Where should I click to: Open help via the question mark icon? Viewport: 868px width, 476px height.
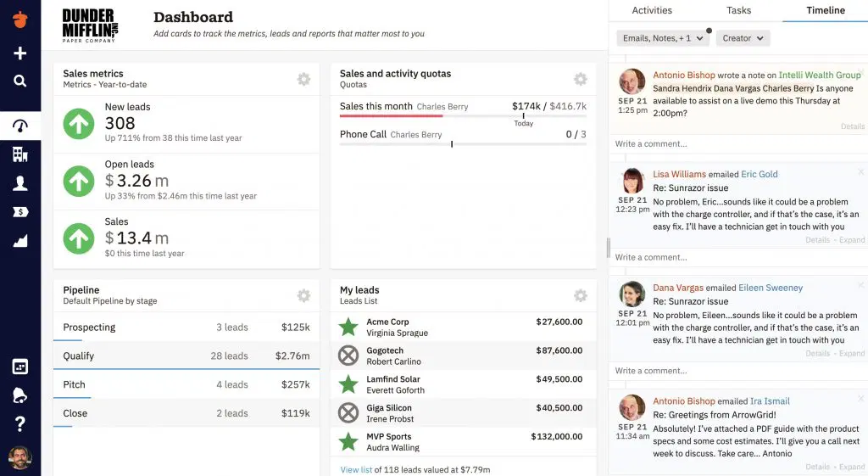coord(20,424)
